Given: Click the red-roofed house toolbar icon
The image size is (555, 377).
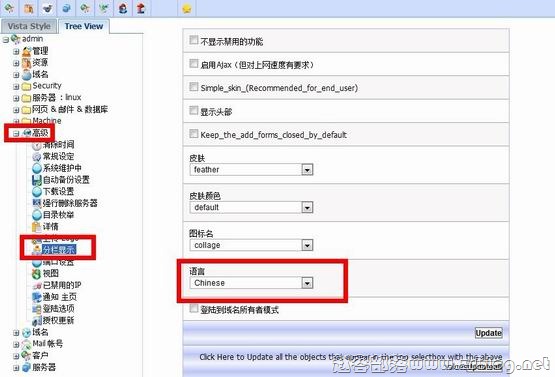Looking at the screenshot, I should pyautogui.click(x=123, y=8).
